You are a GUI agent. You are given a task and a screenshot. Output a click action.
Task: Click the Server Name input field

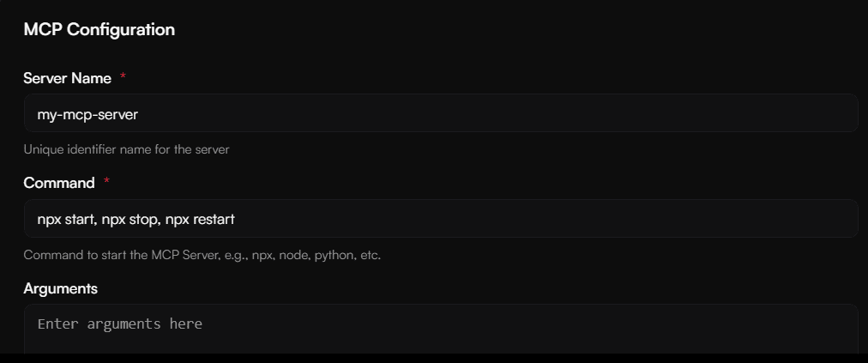[x=441, y=113]
